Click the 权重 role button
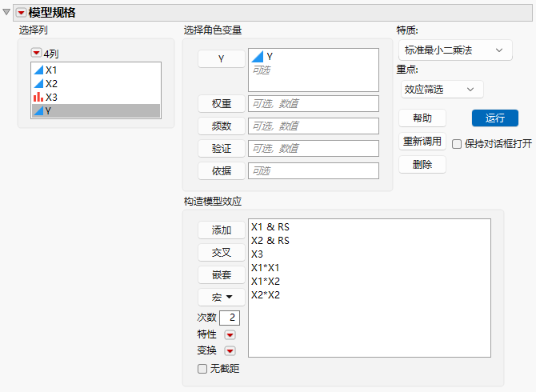536x392 pixels. pyautogui.click(x=222, y=103)
